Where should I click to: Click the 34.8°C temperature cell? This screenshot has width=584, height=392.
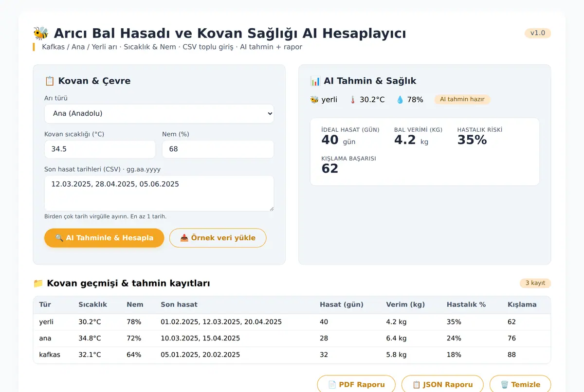[90, 339]
